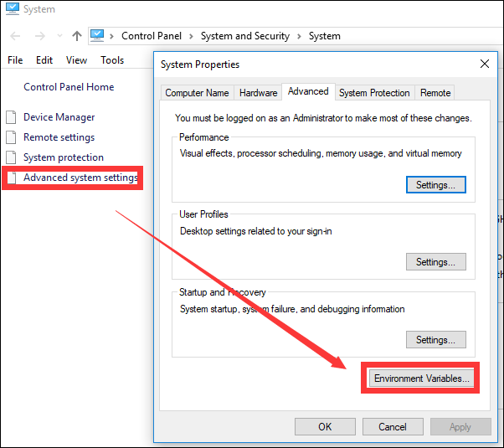Click the shield icon beside Device Manager
The width and height of the screenshot is (504, 448).
11,117
